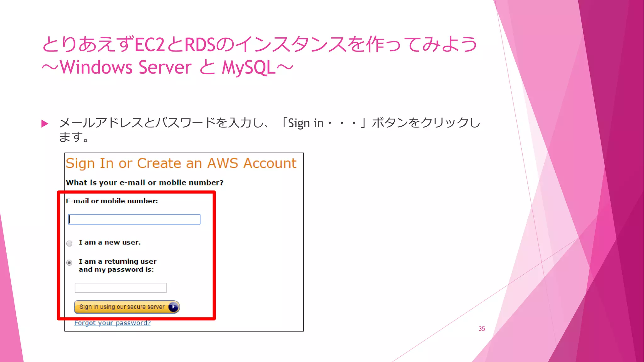Click the e-mail or mobile number field
The width and height of the screenshot is (644, 362).
134,219
